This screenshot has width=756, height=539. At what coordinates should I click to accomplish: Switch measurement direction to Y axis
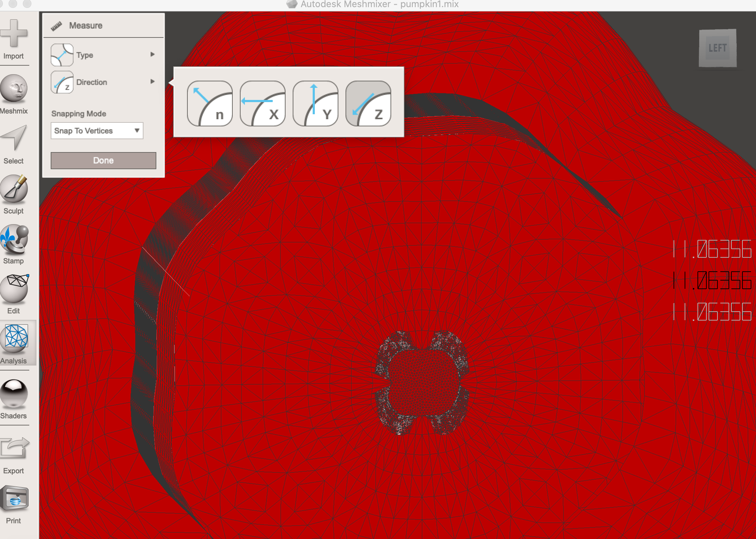tap(316, 104)
